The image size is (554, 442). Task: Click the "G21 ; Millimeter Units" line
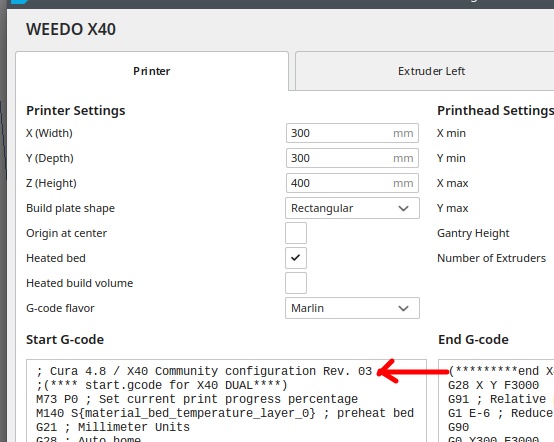point(113,427)
